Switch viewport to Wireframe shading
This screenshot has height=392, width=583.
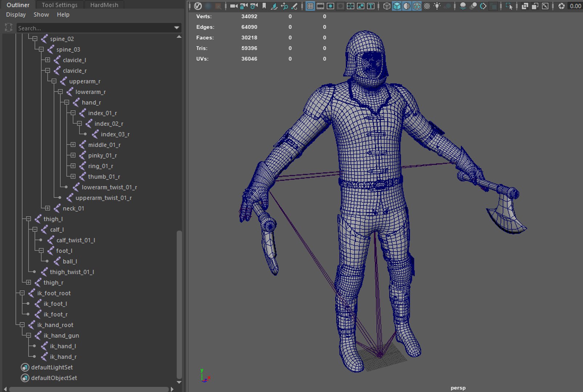(x=387, y=6)
